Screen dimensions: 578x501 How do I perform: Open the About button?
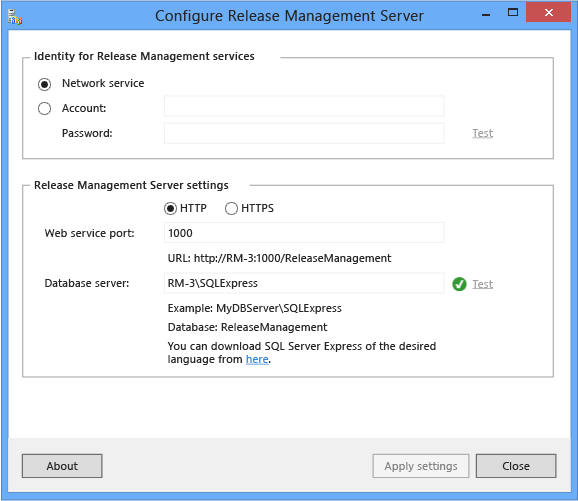click(x=62, y=466)
